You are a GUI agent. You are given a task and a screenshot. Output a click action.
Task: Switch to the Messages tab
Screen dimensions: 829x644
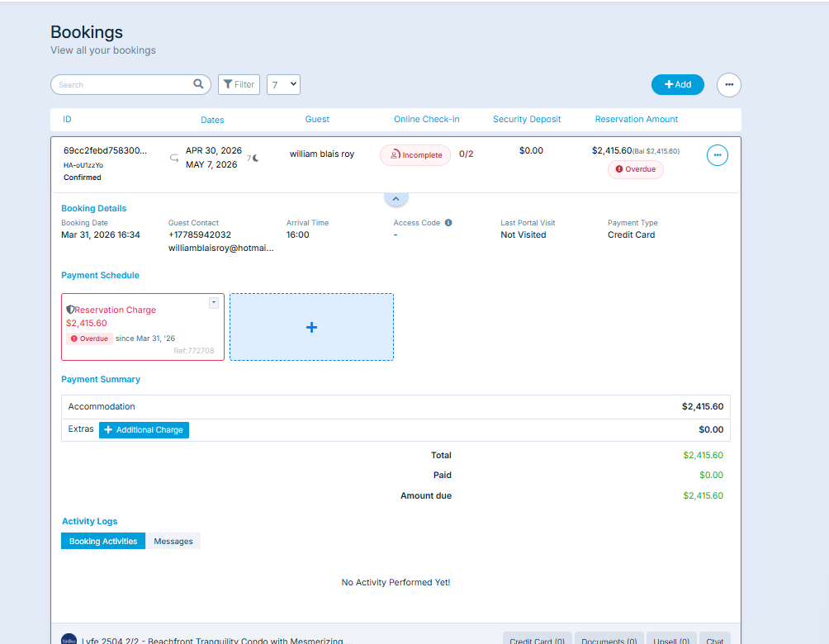pyautogui.click(x=173, y=542)
